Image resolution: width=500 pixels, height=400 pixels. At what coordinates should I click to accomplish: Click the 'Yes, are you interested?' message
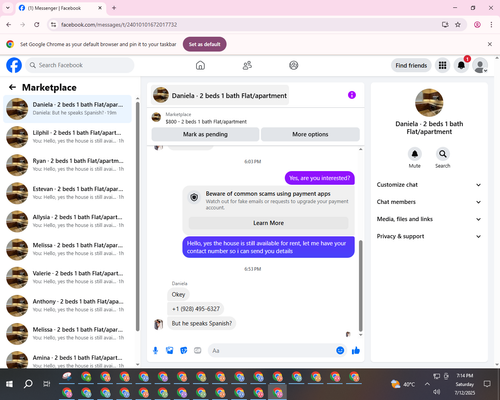[320, 178]
